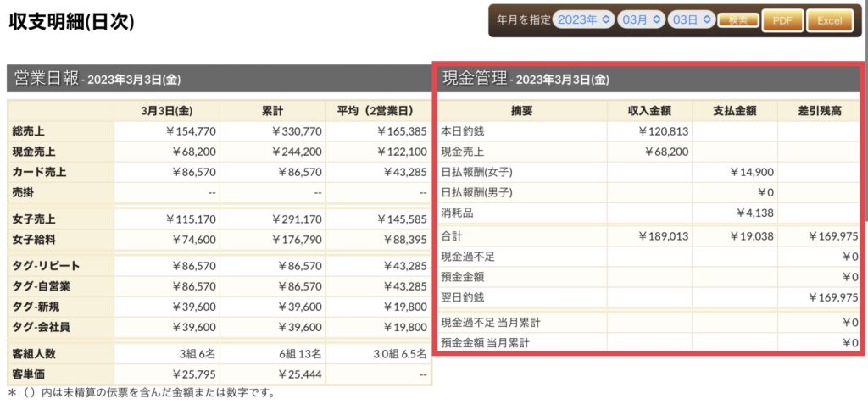Select the 摘要 column header
Image resolution: width=868 pixels, height=404 pixels.
click(521, 111)
